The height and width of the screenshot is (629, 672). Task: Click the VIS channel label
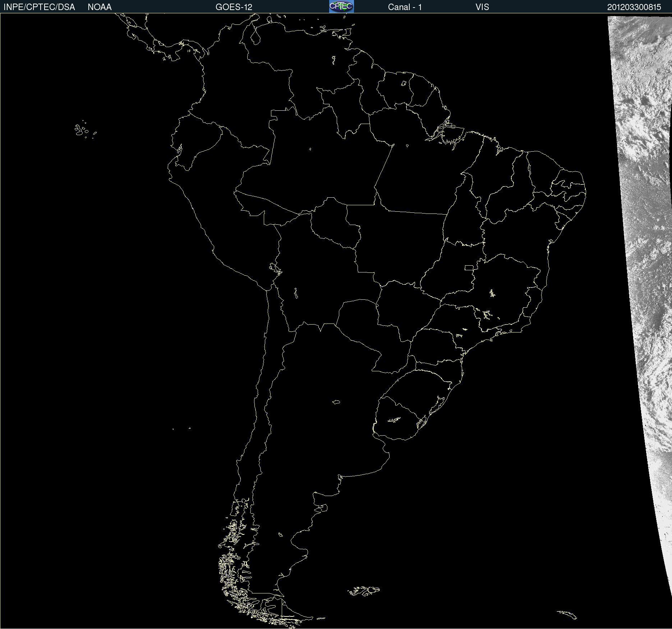482,7
